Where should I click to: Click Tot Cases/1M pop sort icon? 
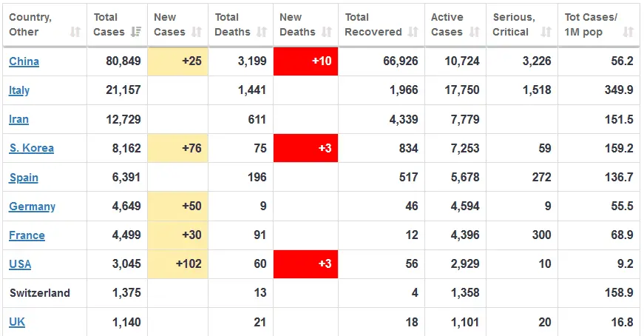pyautogui.click(x=628, y=32)
